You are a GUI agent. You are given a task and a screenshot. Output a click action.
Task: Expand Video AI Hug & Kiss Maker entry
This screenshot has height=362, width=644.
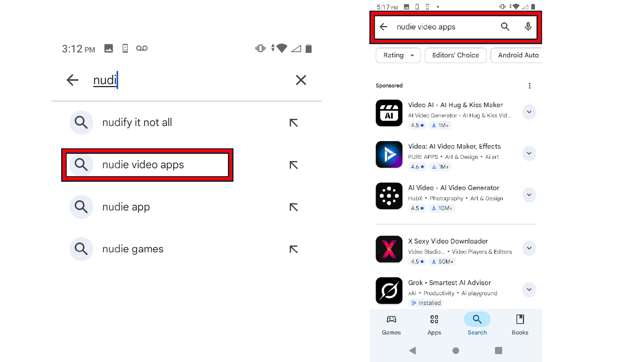coord(529,112)
